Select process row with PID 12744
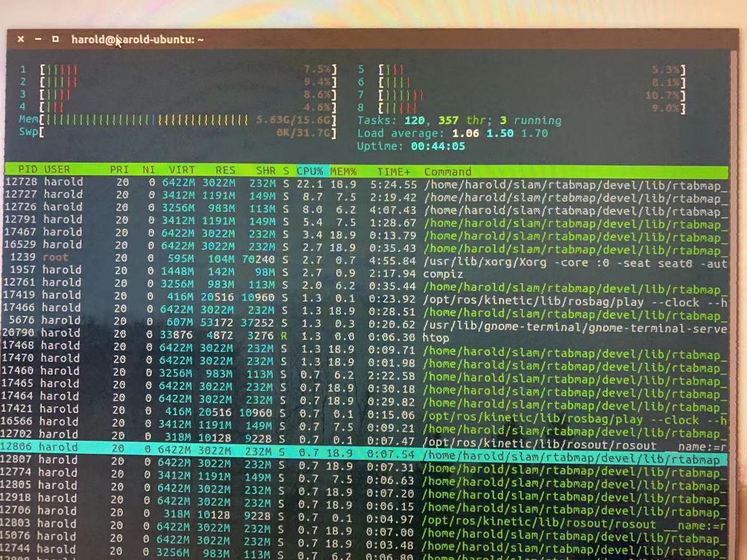This screenshot has height=560, width=747. pos(364,553)
